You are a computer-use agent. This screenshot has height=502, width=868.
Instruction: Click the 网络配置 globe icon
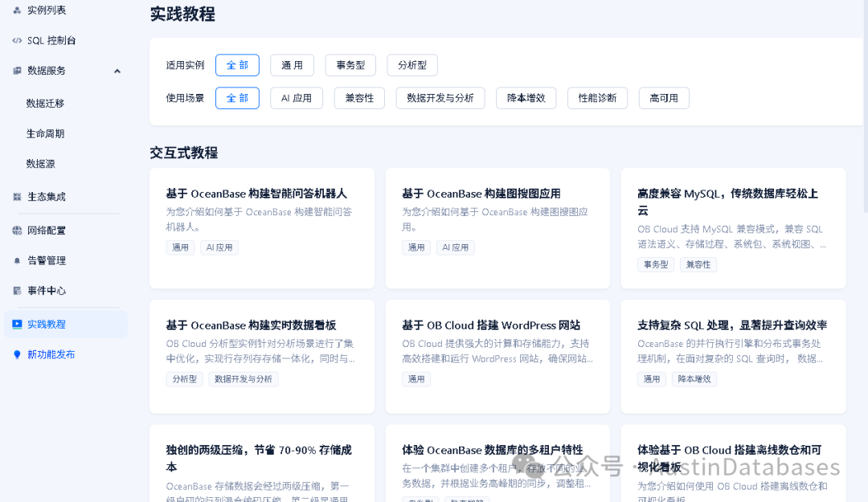click(17, 231)
